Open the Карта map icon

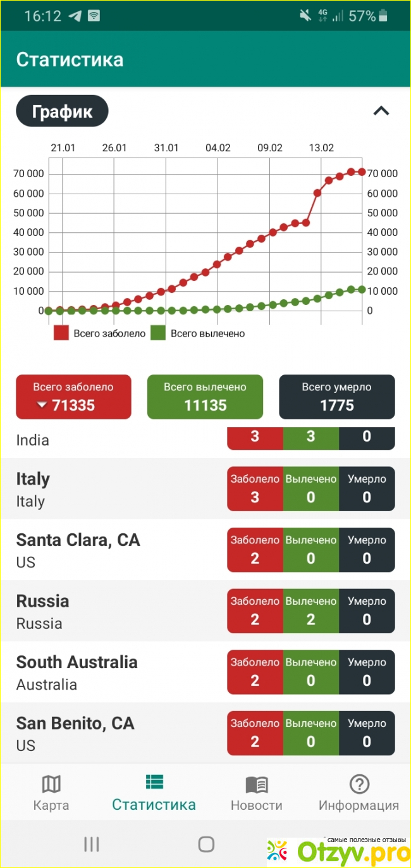click(51, 784)
